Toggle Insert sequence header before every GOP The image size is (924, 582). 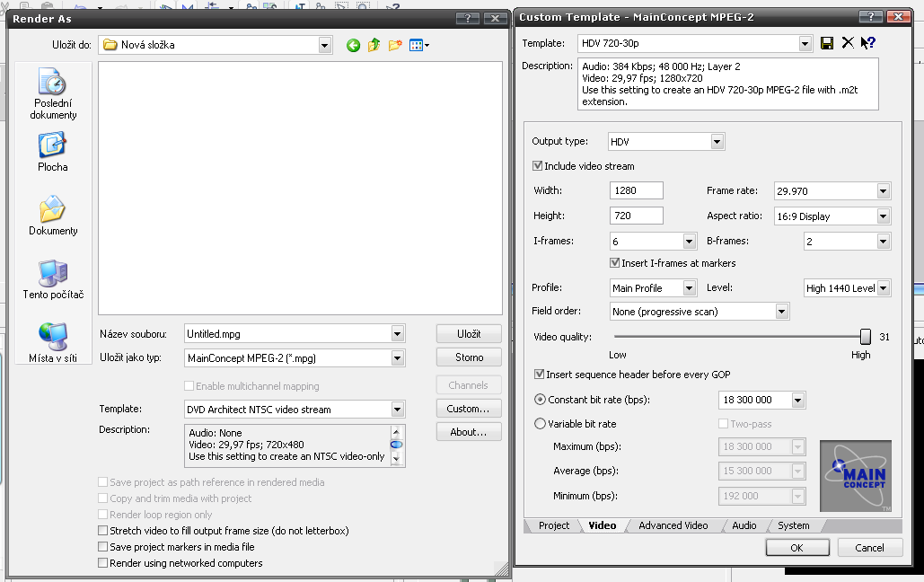(539, 375)
